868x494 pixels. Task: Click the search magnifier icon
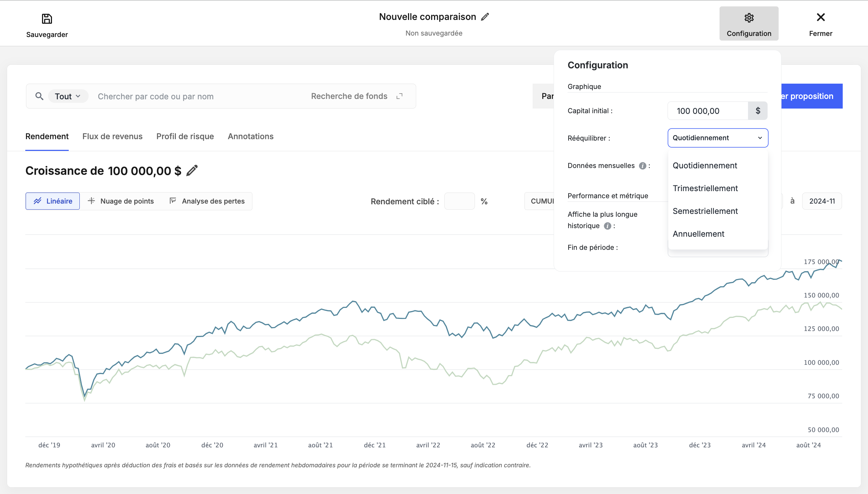pyautogui.click(x=40, y=96)
